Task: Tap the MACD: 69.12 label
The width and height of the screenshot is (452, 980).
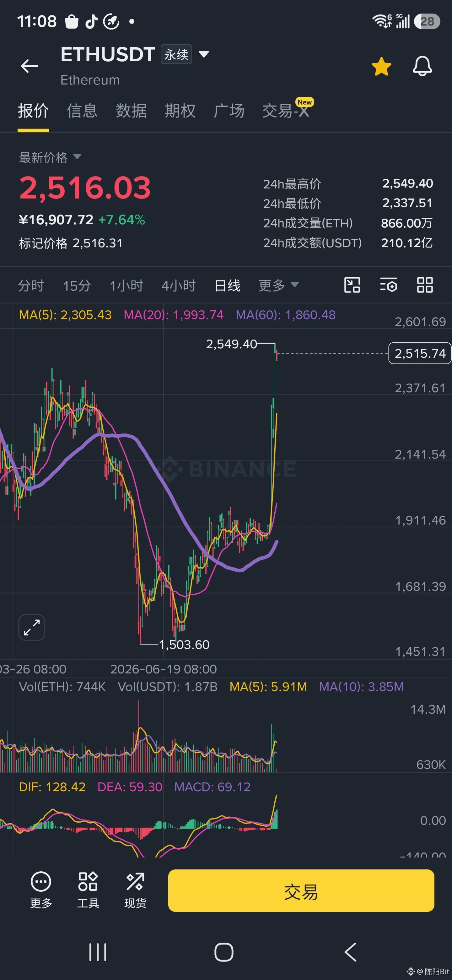Action: pos(212,787)
